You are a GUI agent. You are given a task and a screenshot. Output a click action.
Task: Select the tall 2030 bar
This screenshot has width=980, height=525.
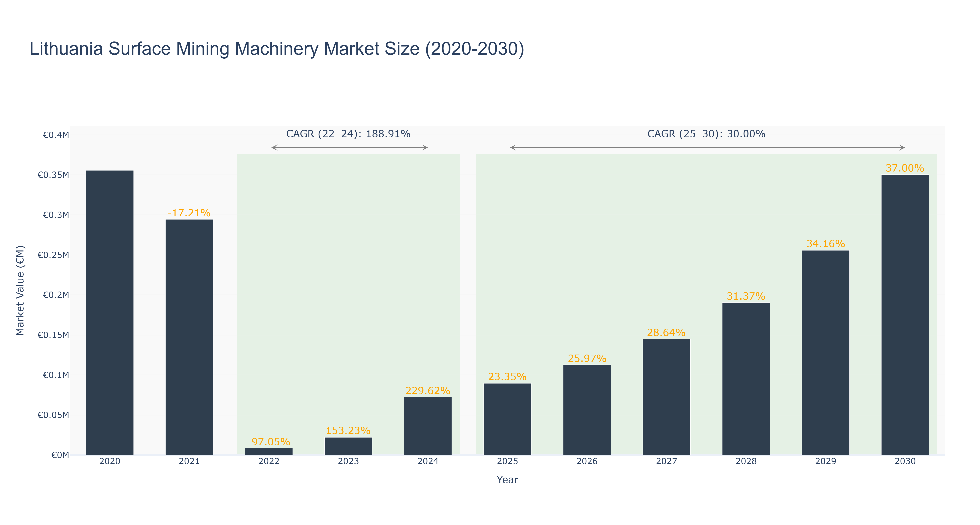905,315
